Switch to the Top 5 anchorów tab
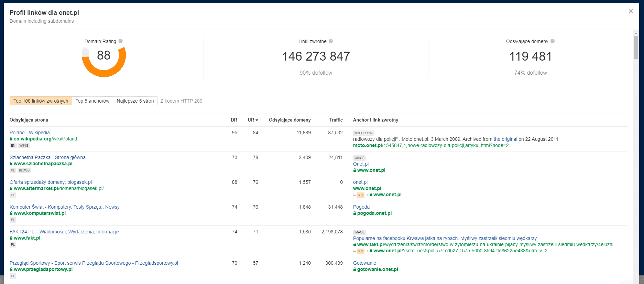This screenshot has width=644, height=284. pos(92,101)
